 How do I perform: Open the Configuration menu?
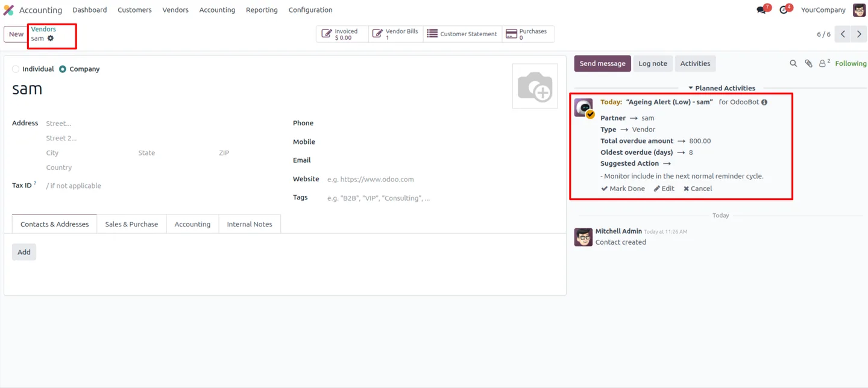click(310, 10)
